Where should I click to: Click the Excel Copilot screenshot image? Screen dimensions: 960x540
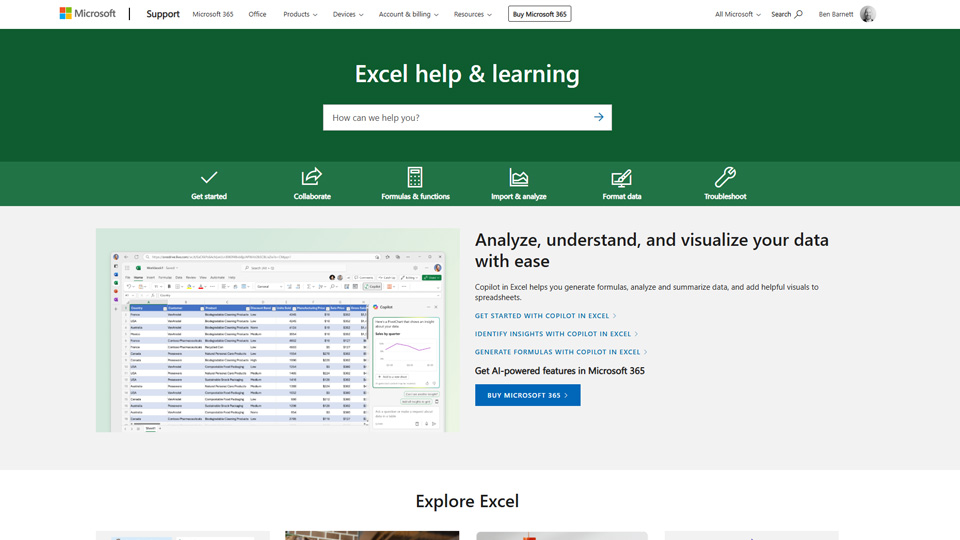click(x=278, y=331)
